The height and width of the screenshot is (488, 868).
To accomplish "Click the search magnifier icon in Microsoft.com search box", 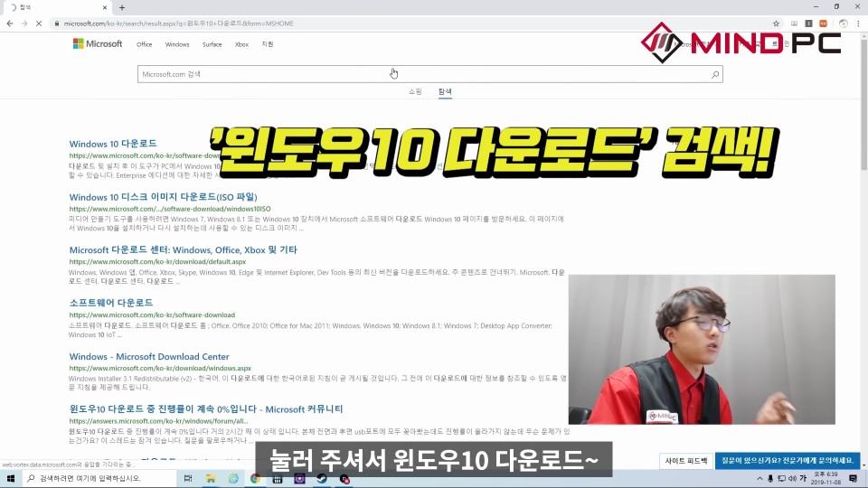I will [x=715, y=74].
